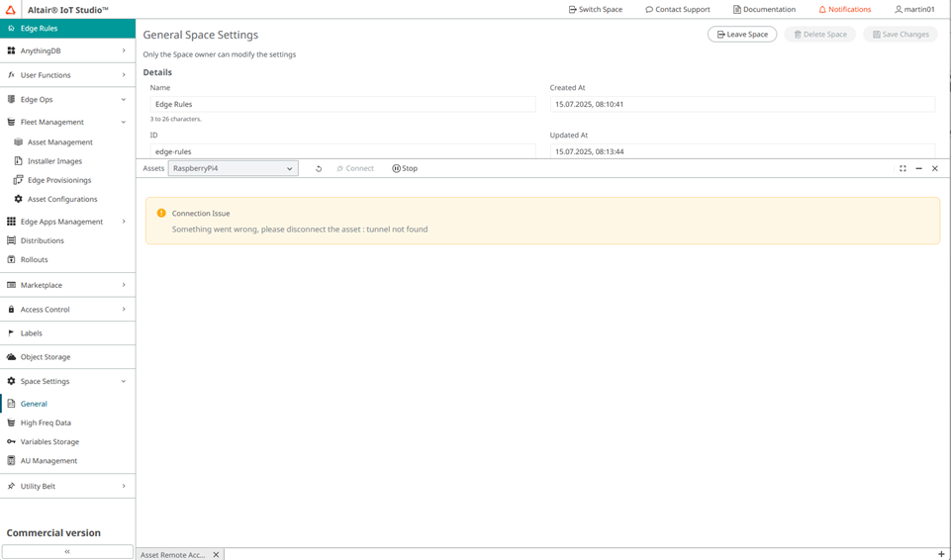Expand the Marketplace section
The height and width of the screenshot is (560, 951).
tap(67, 285)
